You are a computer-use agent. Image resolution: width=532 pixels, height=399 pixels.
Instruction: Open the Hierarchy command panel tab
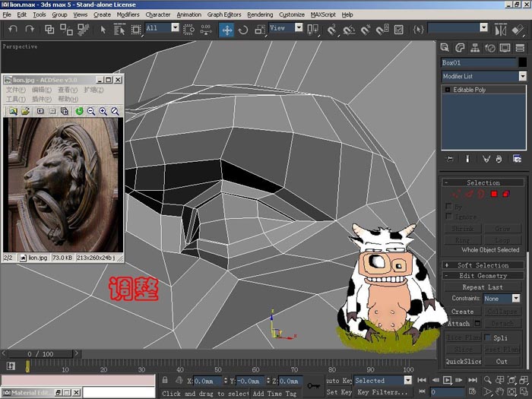tap(475, 48)
